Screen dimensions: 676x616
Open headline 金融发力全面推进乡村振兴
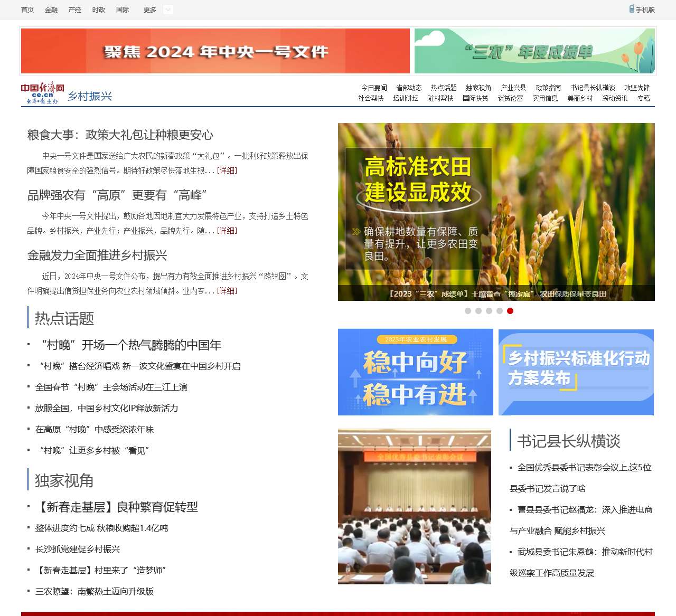[x=97, y=255]
